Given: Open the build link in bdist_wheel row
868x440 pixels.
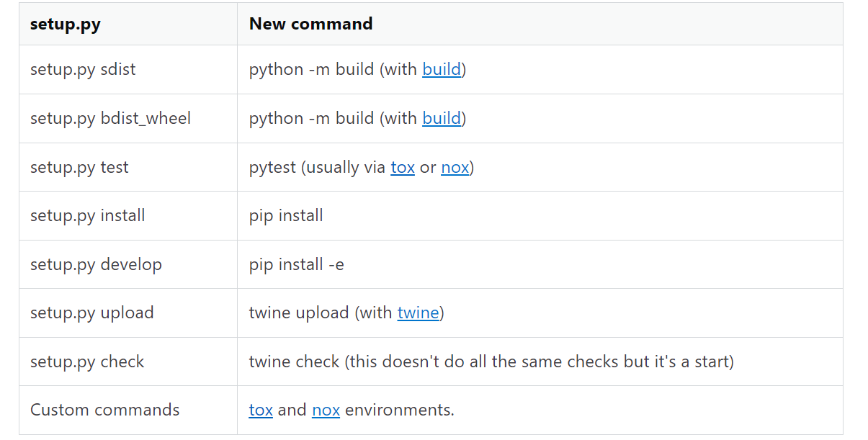Looking at the screenshot, I should [x=441, y=118].
